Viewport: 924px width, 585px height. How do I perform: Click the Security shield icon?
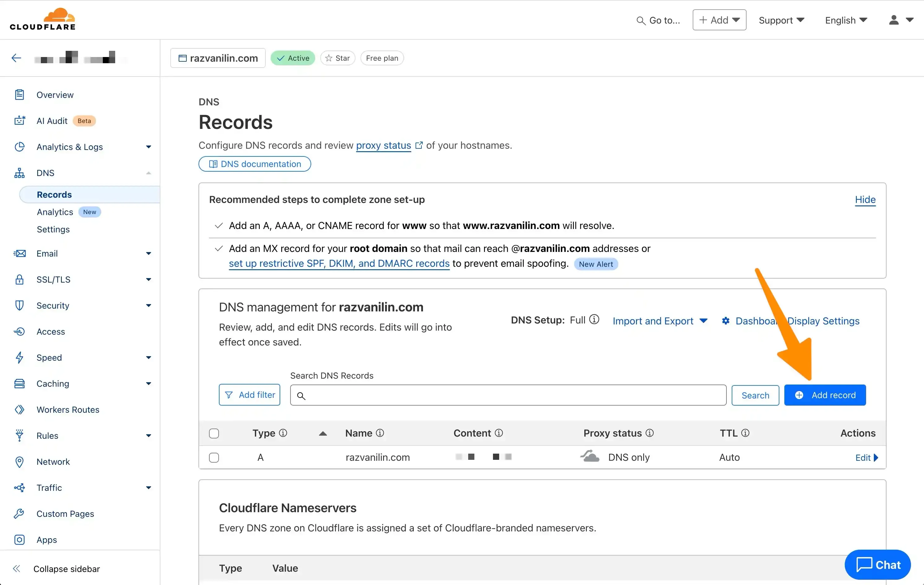[19, 305]
